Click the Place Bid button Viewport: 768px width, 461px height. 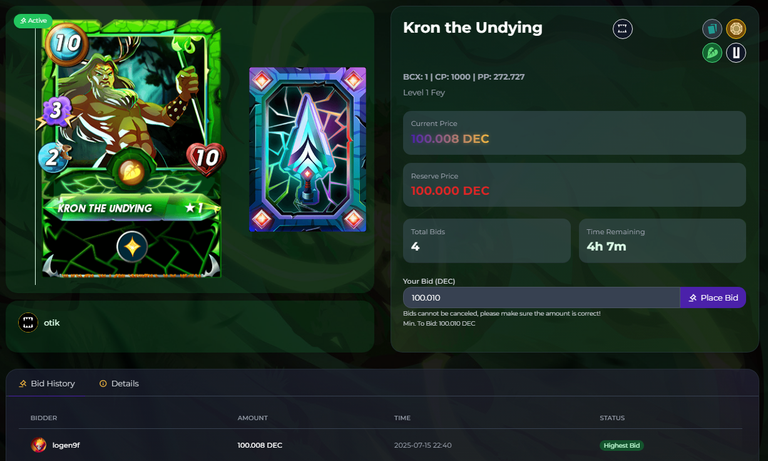click(713, 298)
